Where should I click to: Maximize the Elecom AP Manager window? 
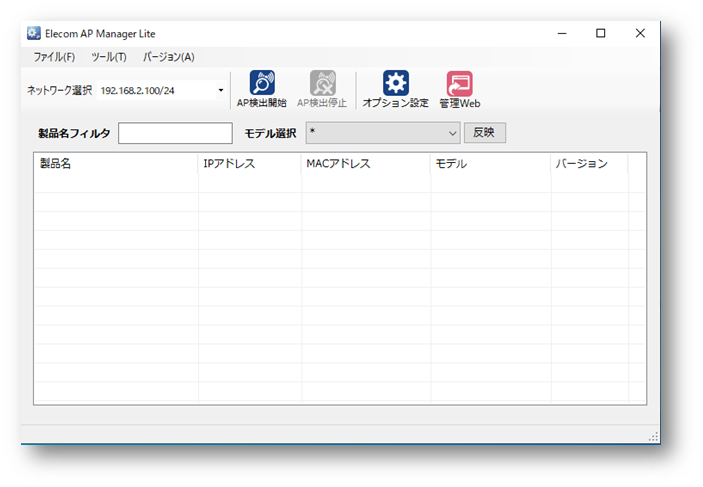pyautogui.click(x=600, y=33)
